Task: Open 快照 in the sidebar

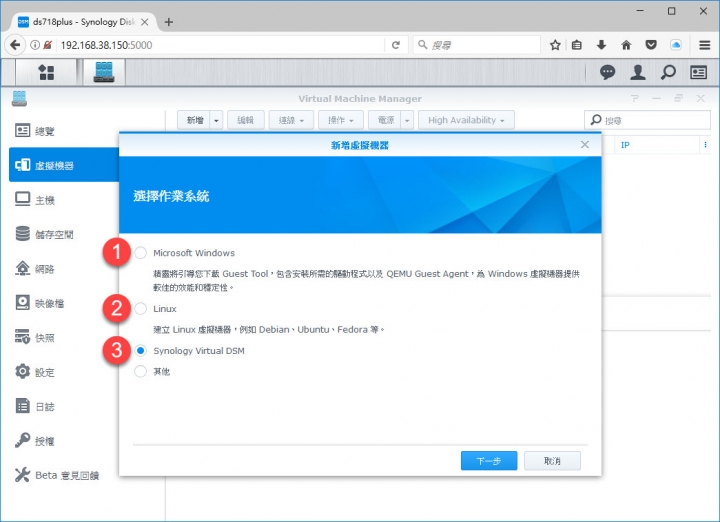Action: [64, 338]
